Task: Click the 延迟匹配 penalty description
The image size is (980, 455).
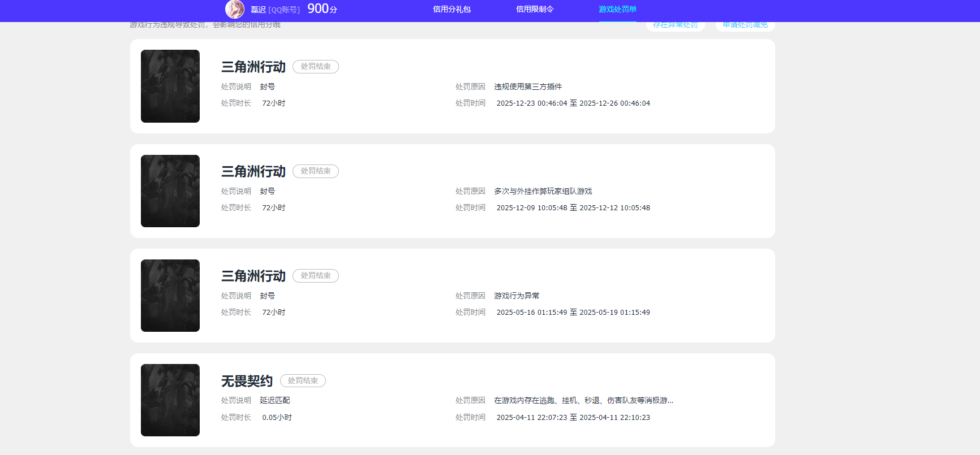Action: tap(275, 400)
